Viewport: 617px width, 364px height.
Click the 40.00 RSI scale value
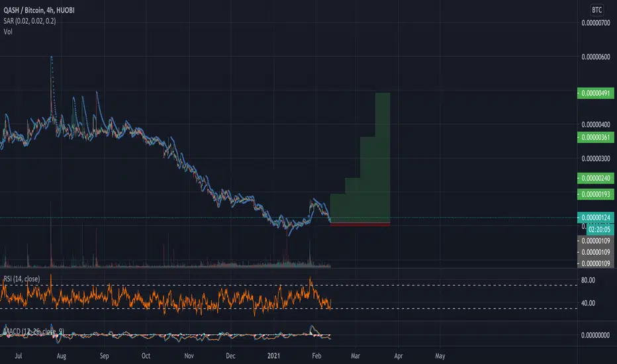[588, 303]
